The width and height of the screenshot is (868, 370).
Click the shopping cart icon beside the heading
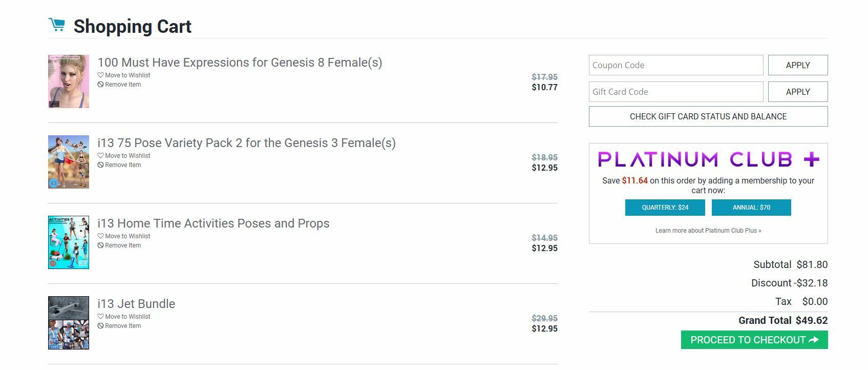[x=56, y=25]
